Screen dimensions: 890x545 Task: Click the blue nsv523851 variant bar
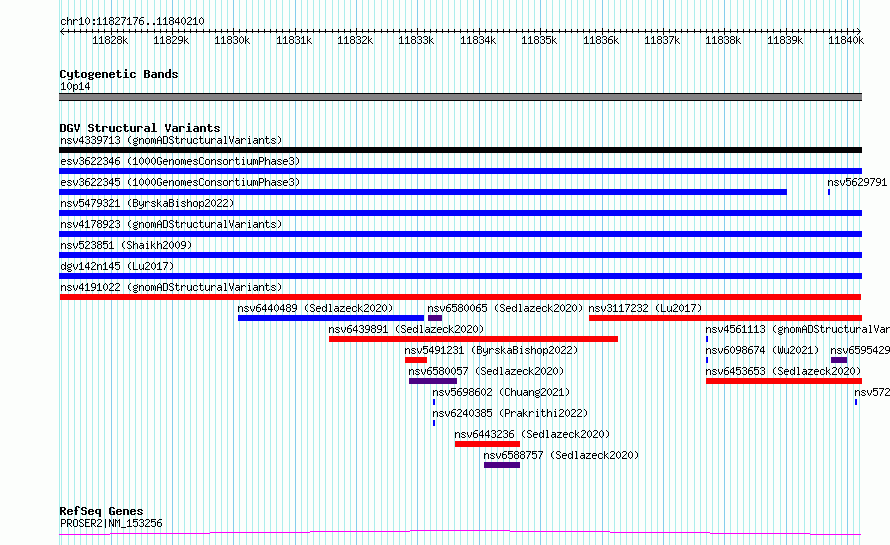click(x=460, y=255)
